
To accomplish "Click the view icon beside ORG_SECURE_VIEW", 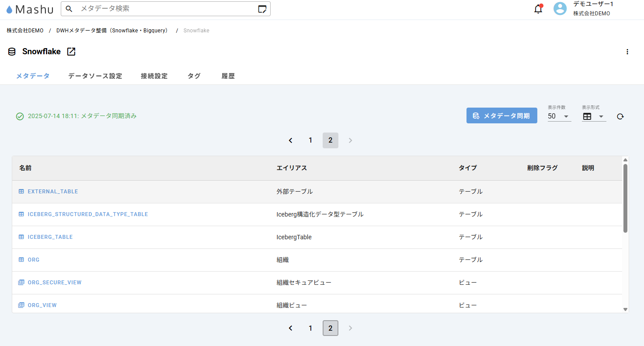I will tap(21, 283).
